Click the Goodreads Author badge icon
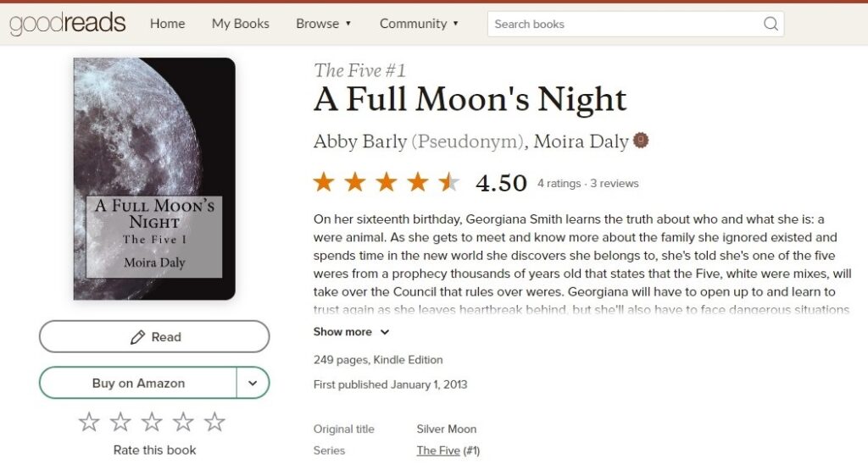Screen dimensions: 868x470 click(641, 141)
